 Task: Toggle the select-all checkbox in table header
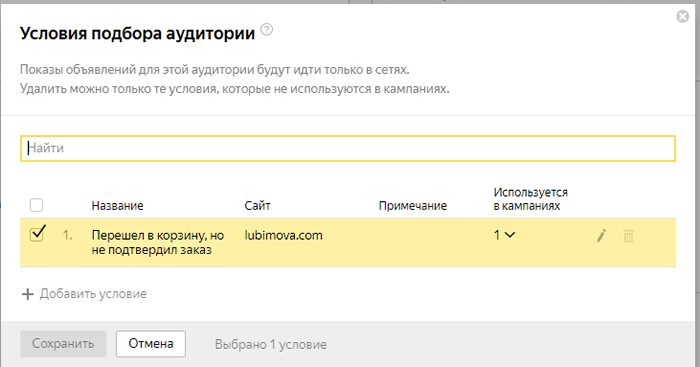click(x=36, y=205)
